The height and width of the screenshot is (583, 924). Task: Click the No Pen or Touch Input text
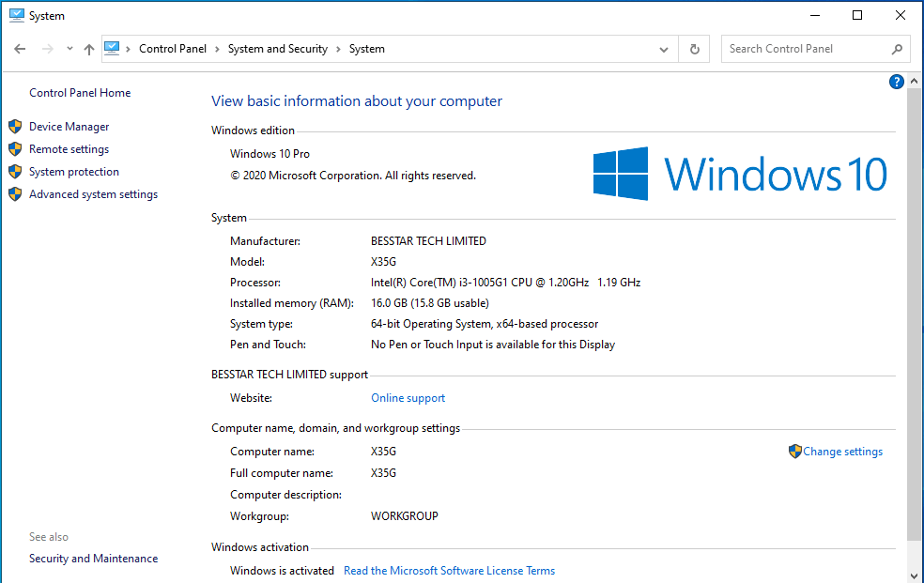point(493,345)
